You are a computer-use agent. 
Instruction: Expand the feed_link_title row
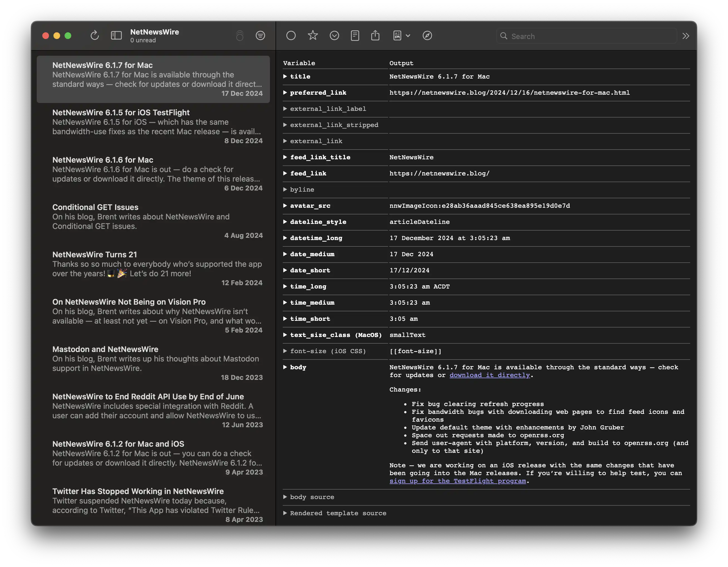click(285, 157)
